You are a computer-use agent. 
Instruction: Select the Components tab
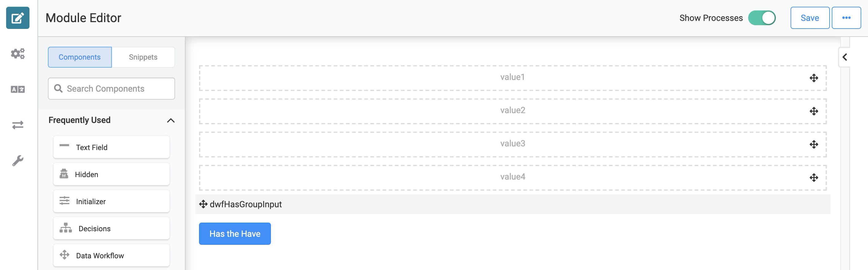(80, 58)
